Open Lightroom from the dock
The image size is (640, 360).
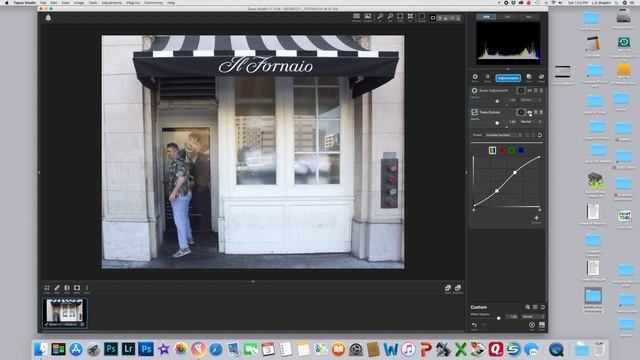click(x=128, y=349)
